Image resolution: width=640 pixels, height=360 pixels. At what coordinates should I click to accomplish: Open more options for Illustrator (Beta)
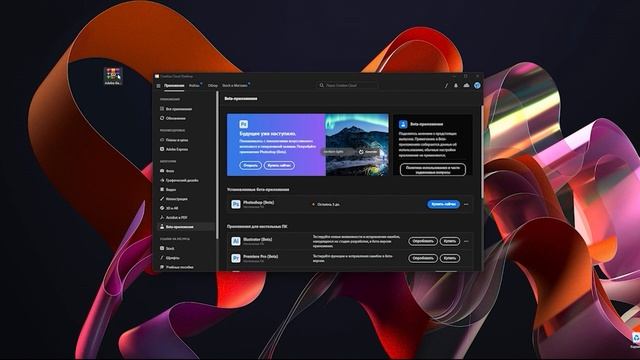tap(466, 241)
